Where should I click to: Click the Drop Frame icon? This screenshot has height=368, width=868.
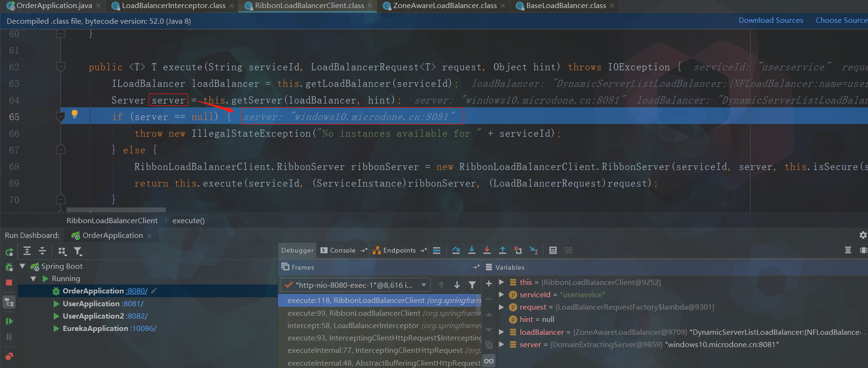pos(518,250)
